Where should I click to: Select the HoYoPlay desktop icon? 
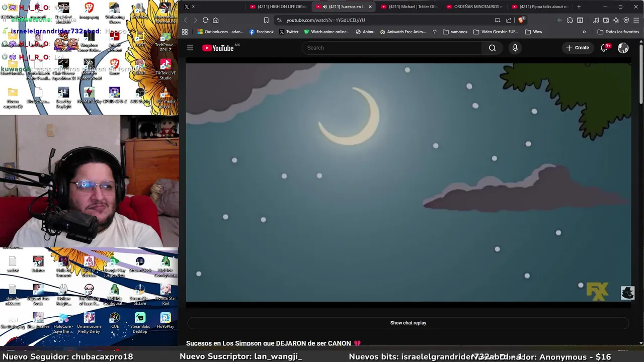tap(165, 321)
